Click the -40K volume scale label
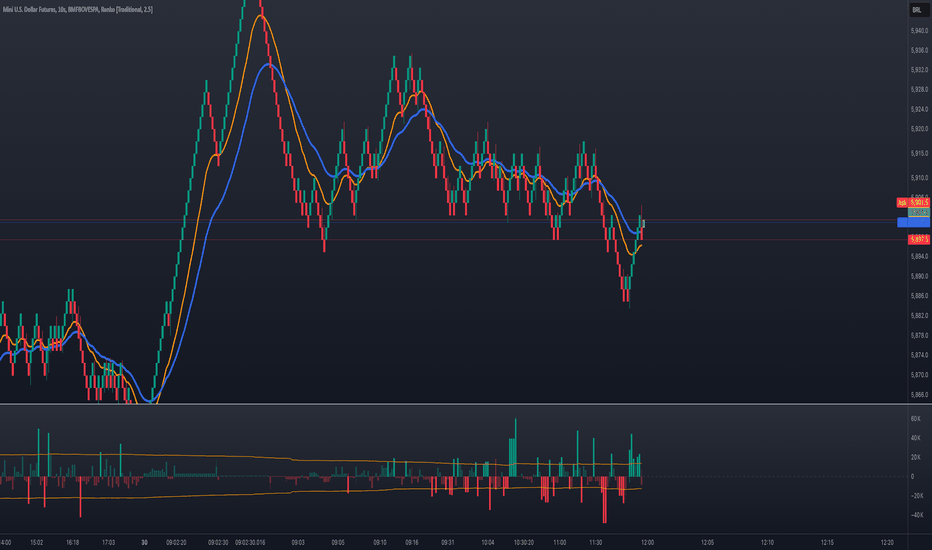Image resolution: width=932 pixels, height=550 pixels. coord(917,515)
